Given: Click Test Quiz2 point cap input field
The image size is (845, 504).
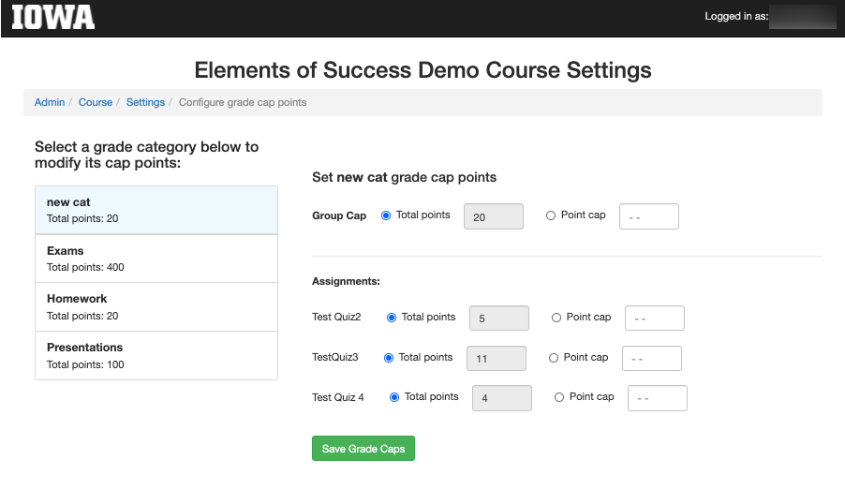Looking at the screenshot, I should coord(655,318).
